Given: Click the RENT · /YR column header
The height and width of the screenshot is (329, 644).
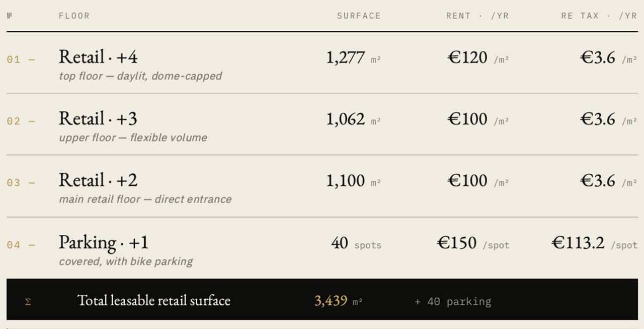Looking at the screenshot, I should pos(477,16).
